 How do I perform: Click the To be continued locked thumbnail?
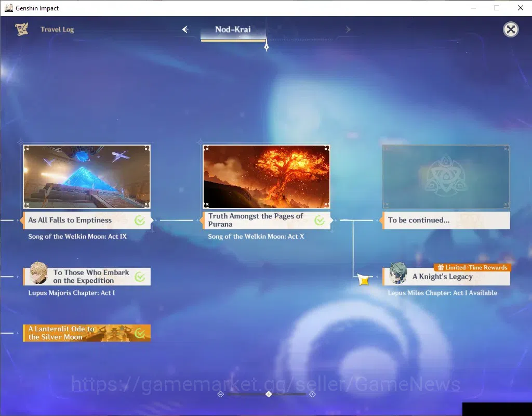[446, 177]
